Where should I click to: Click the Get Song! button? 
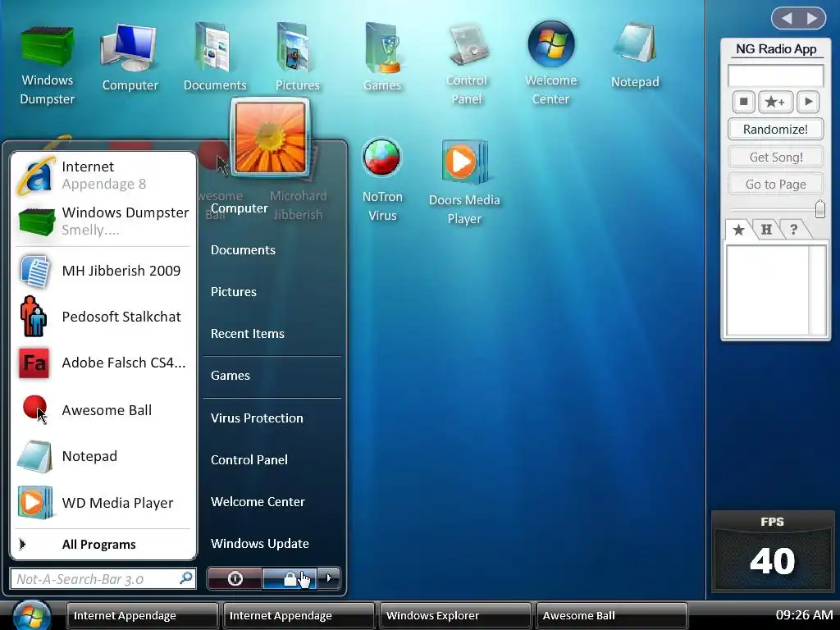coord(775,157)
